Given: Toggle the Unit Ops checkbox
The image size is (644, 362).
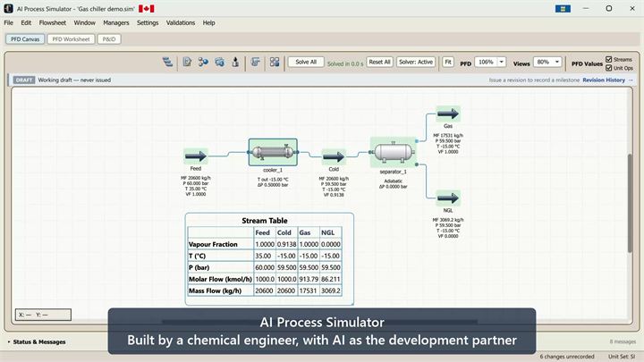Looking at the screenshot, I should [x=609, y=68].
